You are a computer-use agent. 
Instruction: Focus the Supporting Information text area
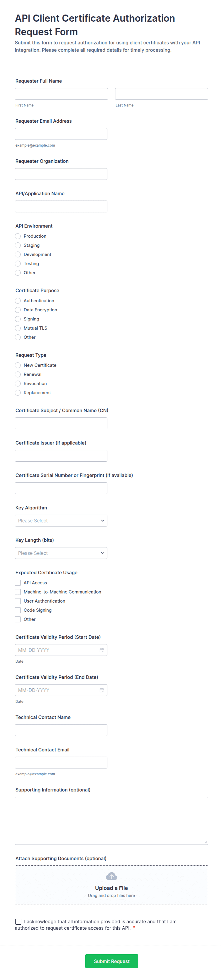coord(111,821)
